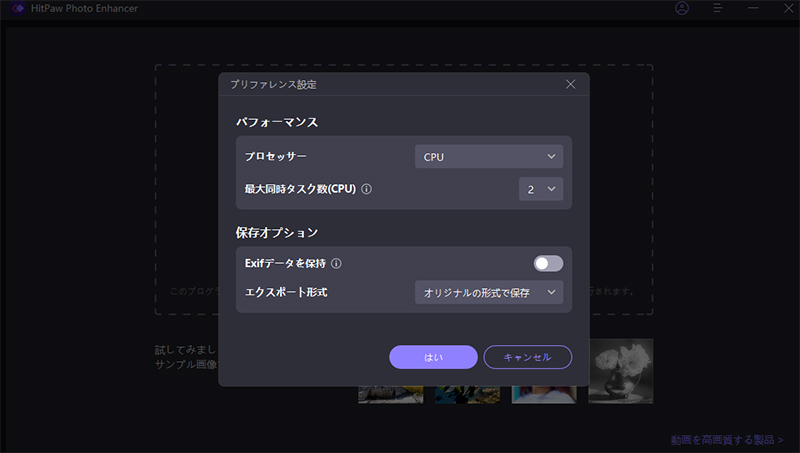Click the パフォーマンス section heading

(277, 122)
